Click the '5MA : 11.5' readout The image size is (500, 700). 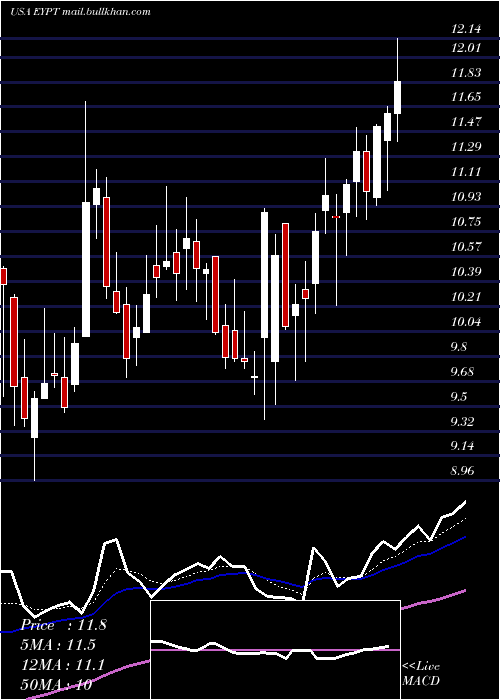coord(59,645)
